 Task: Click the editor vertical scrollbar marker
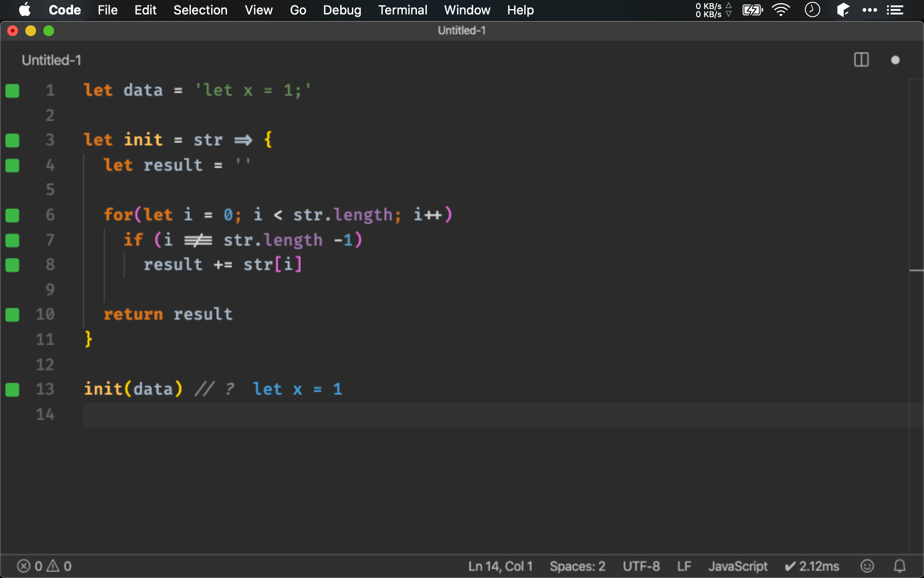916,270
